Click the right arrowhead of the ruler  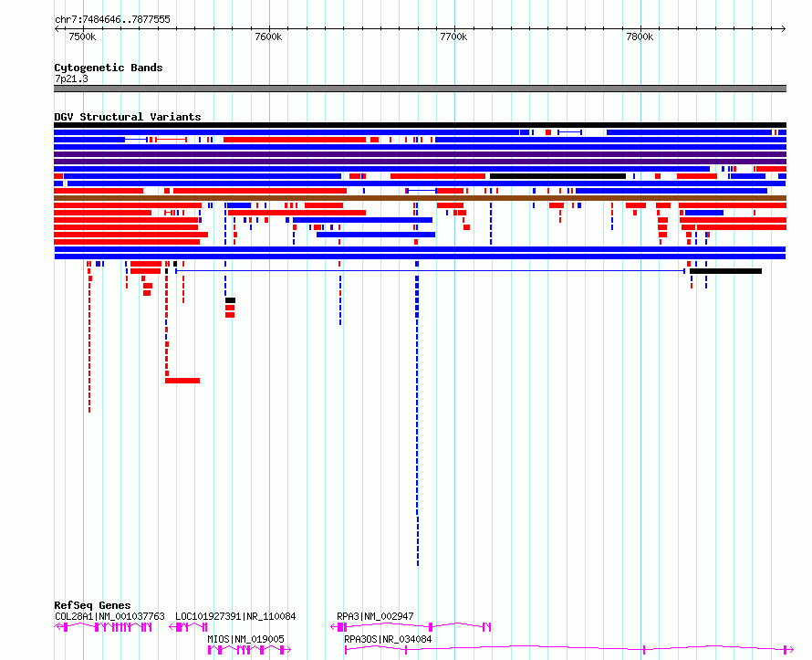coord(784,29)
